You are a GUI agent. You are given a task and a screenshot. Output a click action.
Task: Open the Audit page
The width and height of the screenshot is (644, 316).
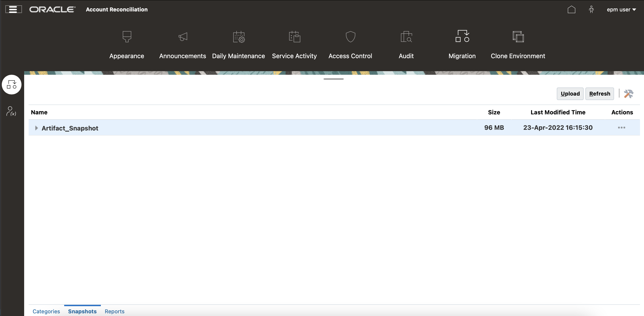(x=405, y=45)
